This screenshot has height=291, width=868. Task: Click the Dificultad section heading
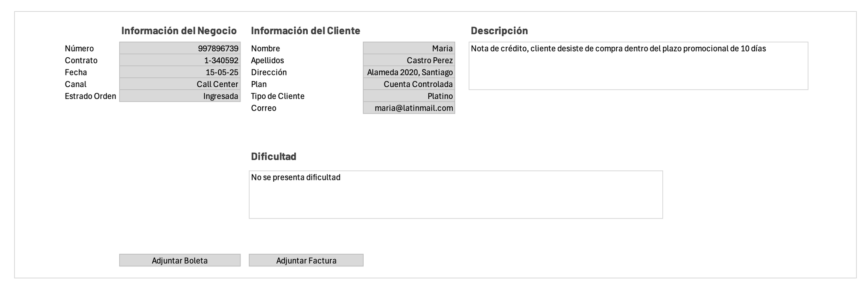pyautogui.click(x=273, y=157)
